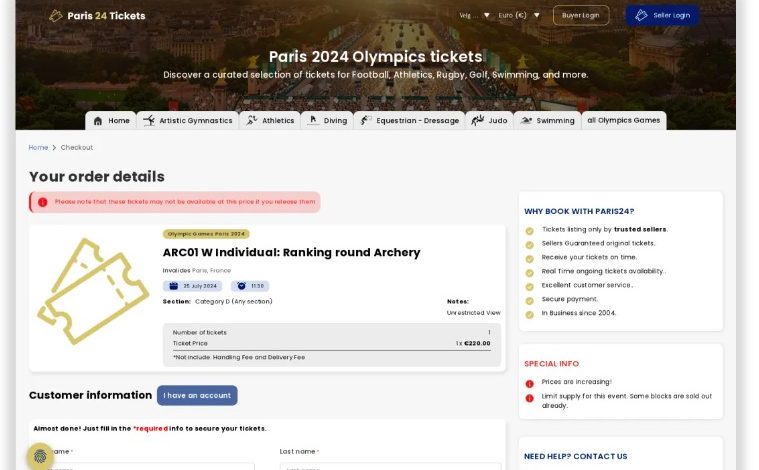Click the Last name input field
Viewport: 759px width, 470px height.
pos(390,466)
